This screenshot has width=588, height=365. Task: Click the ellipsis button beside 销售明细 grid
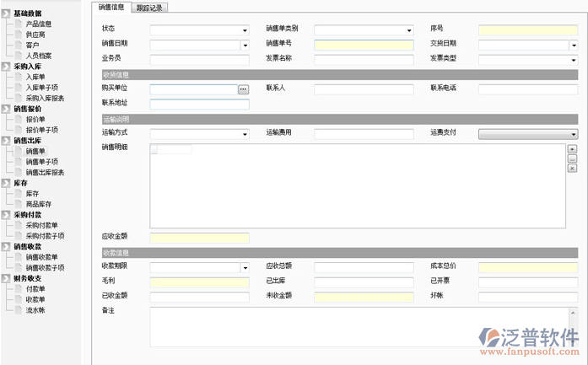572,158
